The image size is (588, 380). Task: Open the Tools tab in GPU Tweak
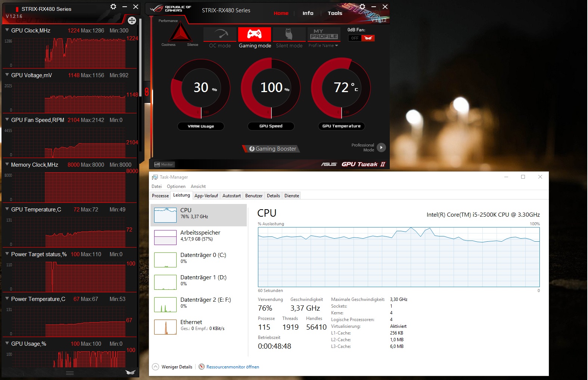pyautogui.click(x=335, y=13)
